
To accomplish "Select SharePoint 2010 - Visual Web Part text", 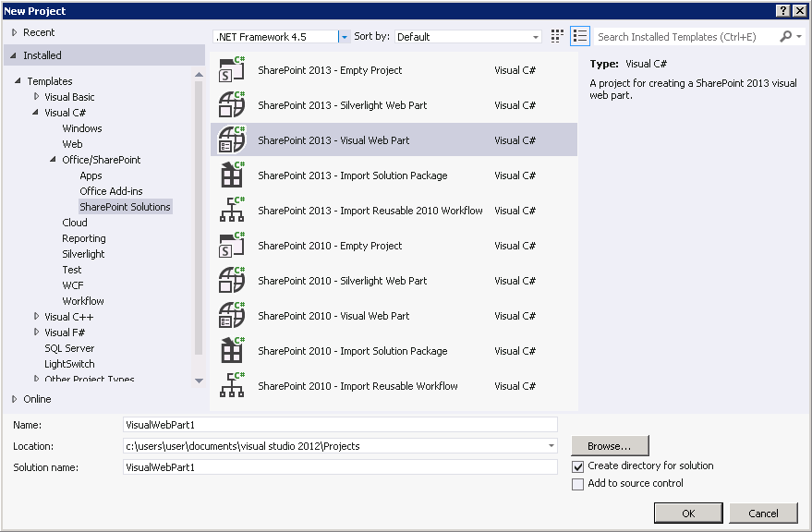I will pos(333,316).
